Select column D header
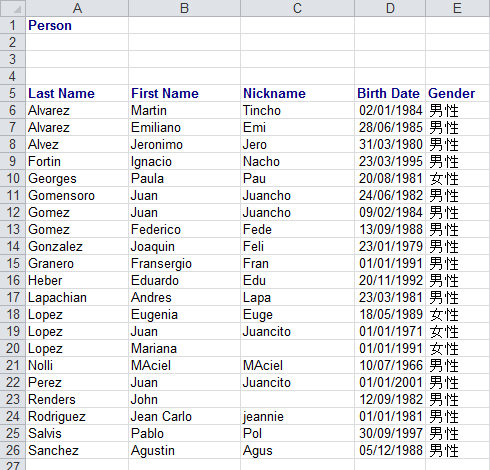The height and width of the screenshot is (470, 490). (390, 8)
